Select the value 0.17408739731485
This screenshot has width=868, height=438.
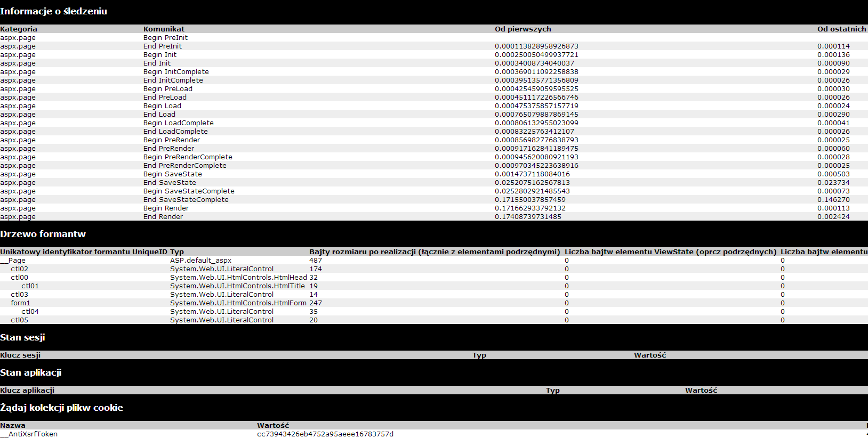pos(528,217)
